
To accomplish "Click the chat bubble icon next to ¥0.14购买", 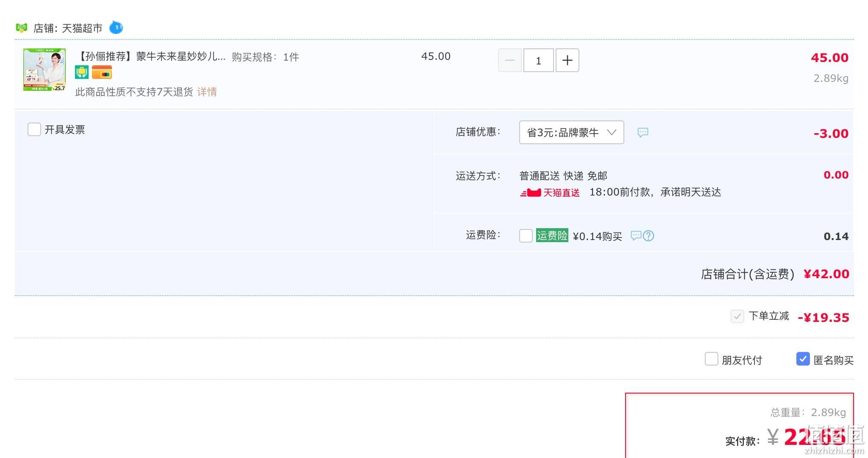I will [x=636, y=236].
